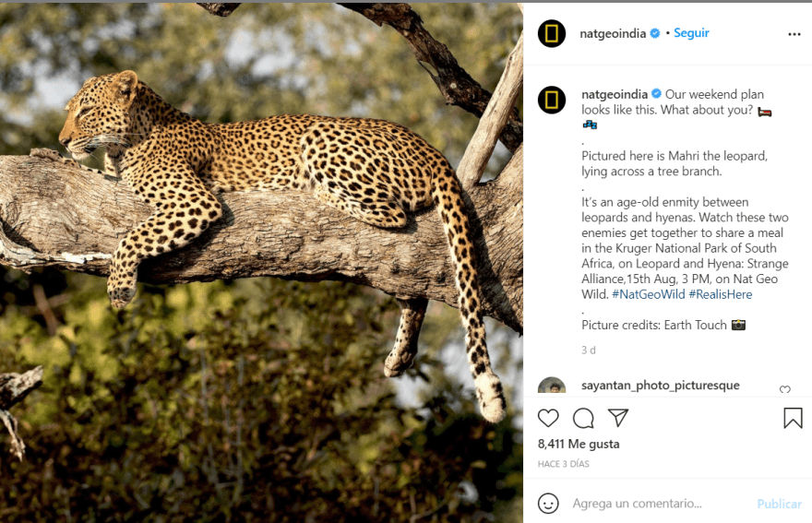Image resolution: width=812 pixels, height=523 pixels.
Task: Like sayantan_photo_picturesque's comment with the small heart
Action: pos(785,389)
